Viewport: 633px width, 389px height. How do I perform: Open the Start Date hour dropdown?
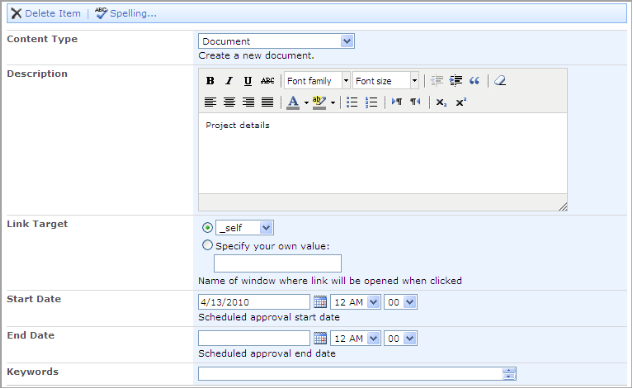point(356,302)
